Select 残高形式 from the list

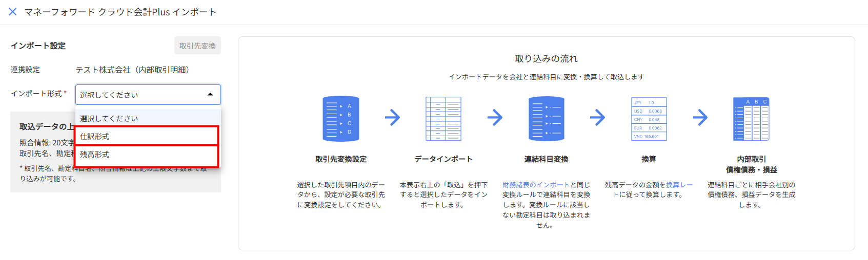147,155
